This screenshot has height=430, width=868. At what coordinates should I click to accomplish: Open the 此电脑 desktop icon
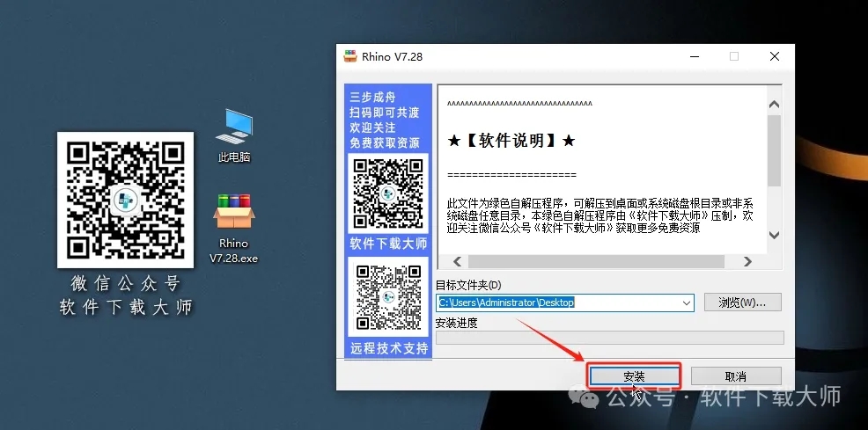pos(234,135)
